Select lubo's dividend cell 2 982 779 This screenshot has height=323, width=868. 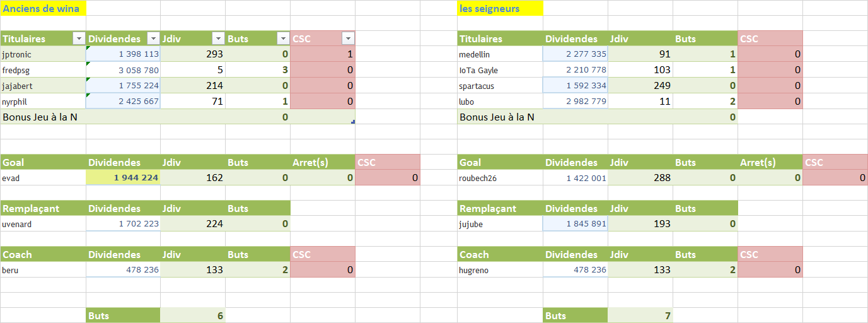click(576, 101)
